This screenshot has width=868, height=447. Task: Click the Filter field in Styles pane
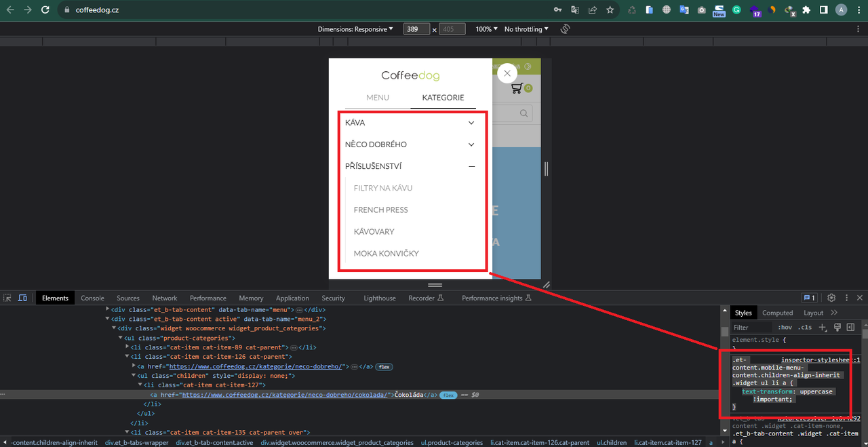751,328
